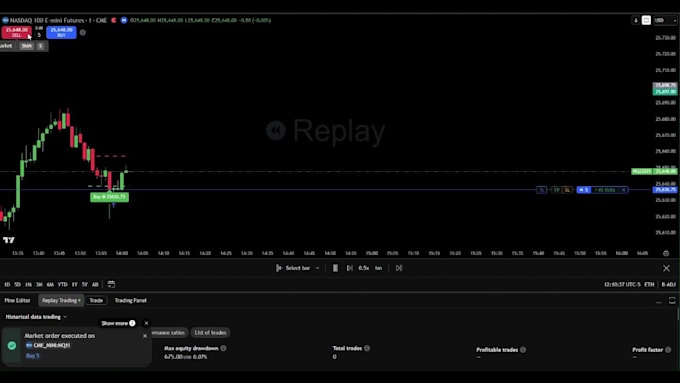Image resolution: width=680 pixels, height=383 pixels.
Task: Click the down-arrow icon near USD selector
Action: (635, 20)
